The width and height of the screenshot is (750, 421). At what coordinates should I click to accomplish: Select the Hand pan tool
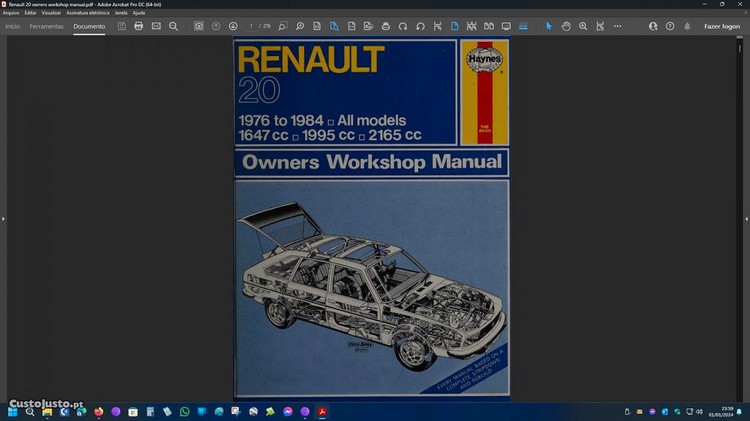point(566,26)
